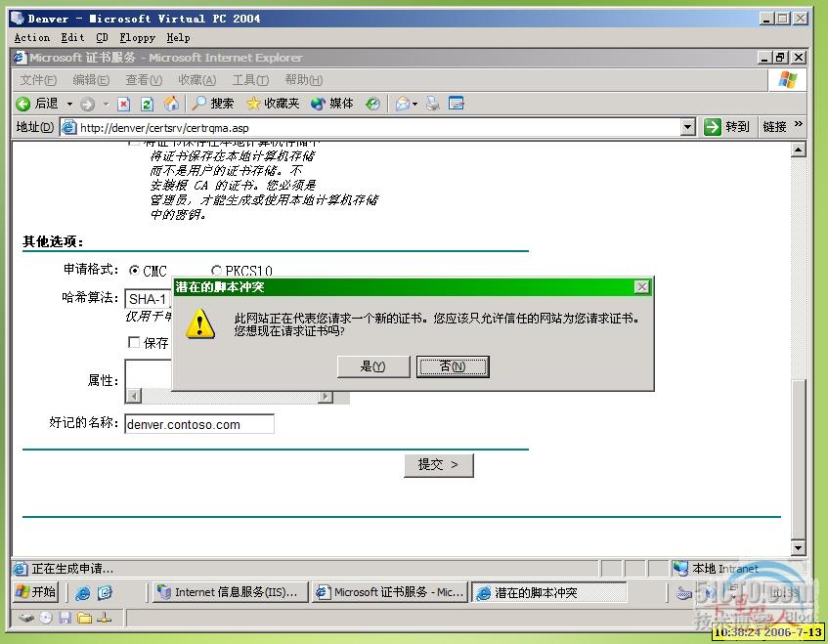The width and height of the screenshot is (828, 644).
Task: Expand the Links (链接) chevron
Action: 799,124
